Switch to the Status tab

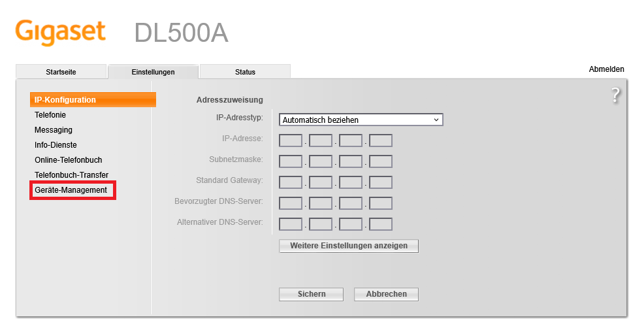245,72
